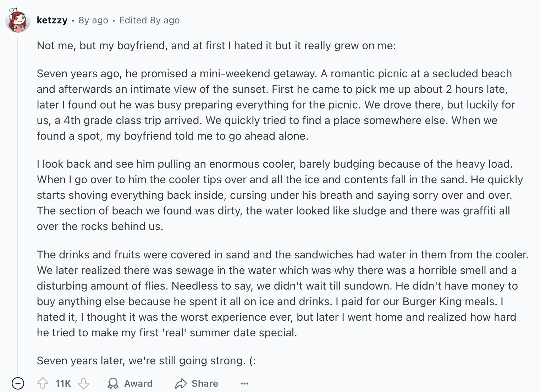Click the Share button label

click(205, 383)
